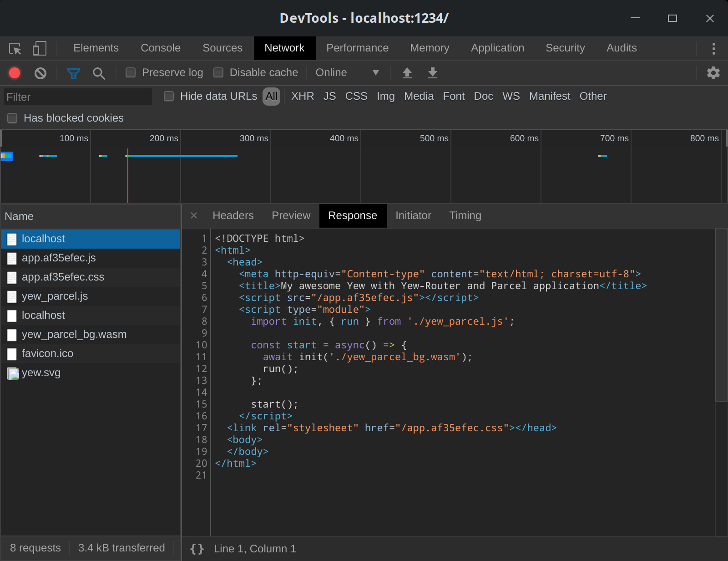The image size is (728, 561).
Task: Switch to the Sources panel tab
Action: coord(222,48)
